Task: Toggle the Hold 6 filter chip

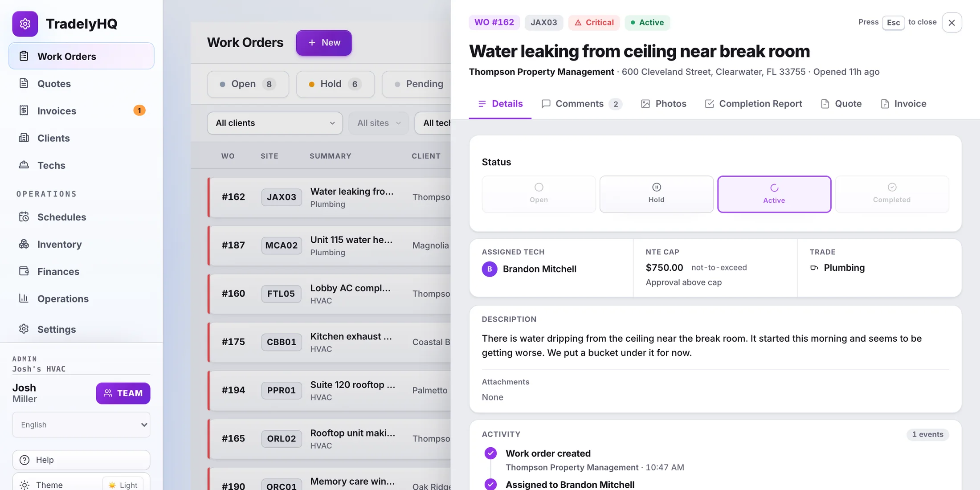Action: coord(335,84)
